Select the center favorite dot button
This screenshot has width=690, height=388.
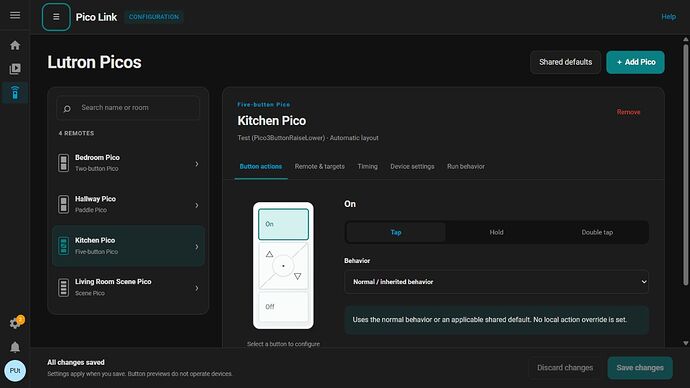point(283,266)
